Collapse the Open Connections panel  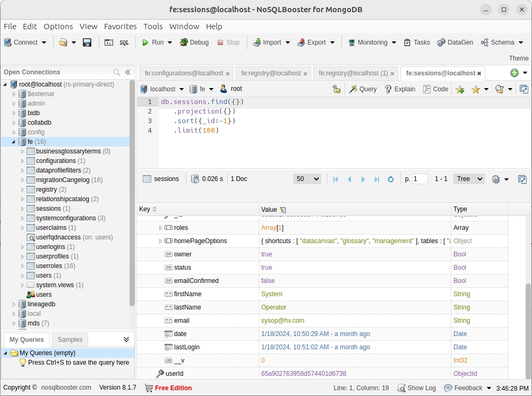click(x=128, y=72)
